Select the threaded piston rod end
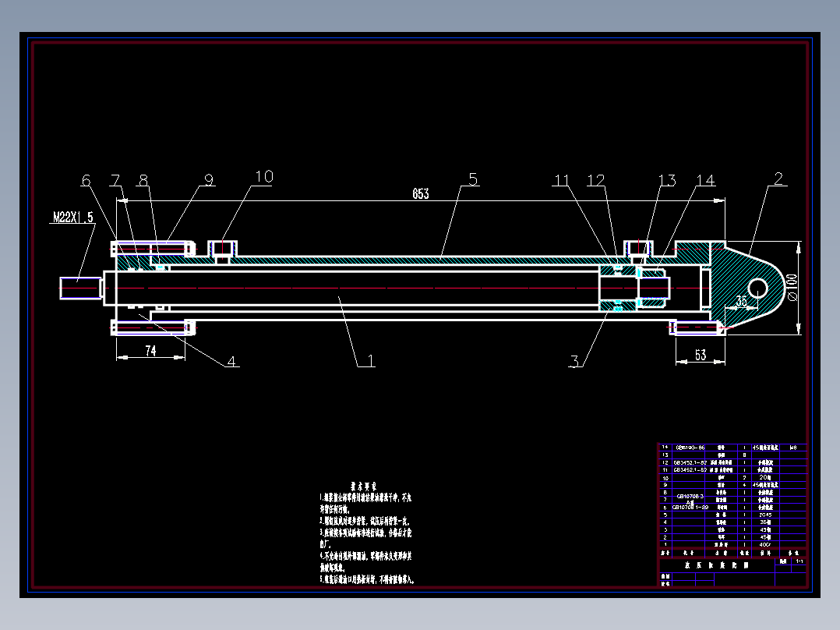This screenshot has height=630, width=840. pos(81,288)
